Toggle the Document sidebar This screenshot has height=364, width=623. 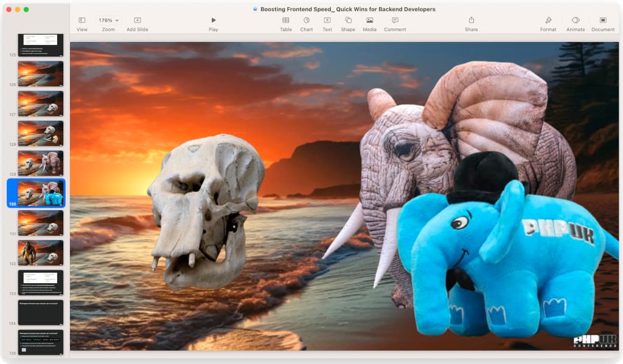pos(602,21)
